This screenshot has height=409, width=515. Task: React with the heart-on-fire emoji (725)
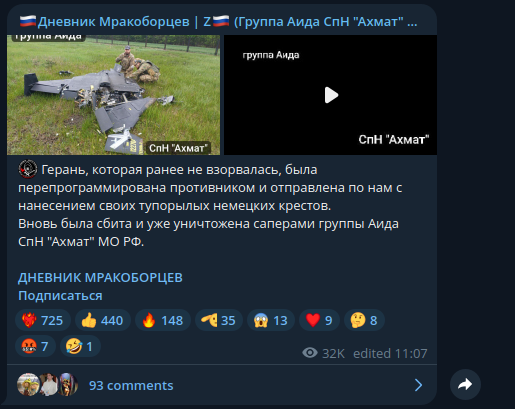(43, 320)
